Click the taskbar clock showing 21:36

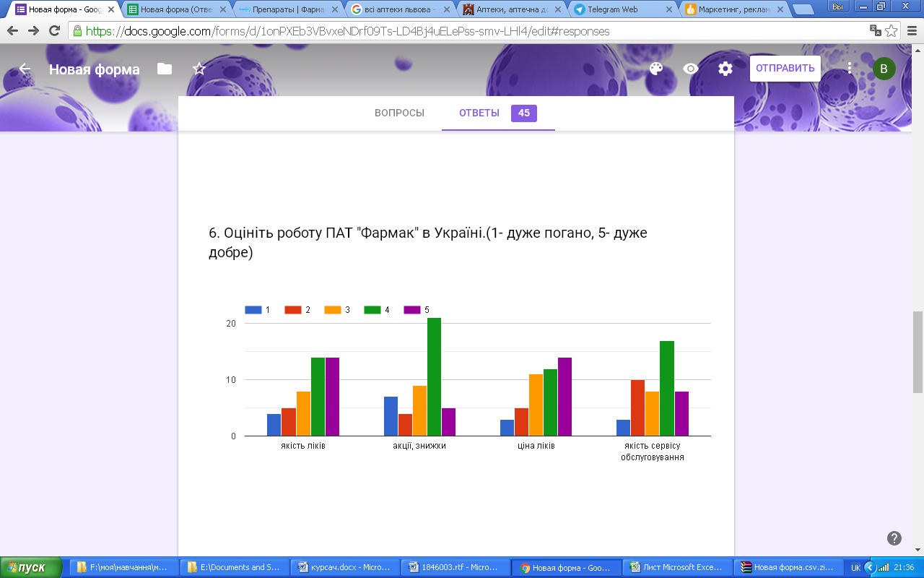click(905, 568)
